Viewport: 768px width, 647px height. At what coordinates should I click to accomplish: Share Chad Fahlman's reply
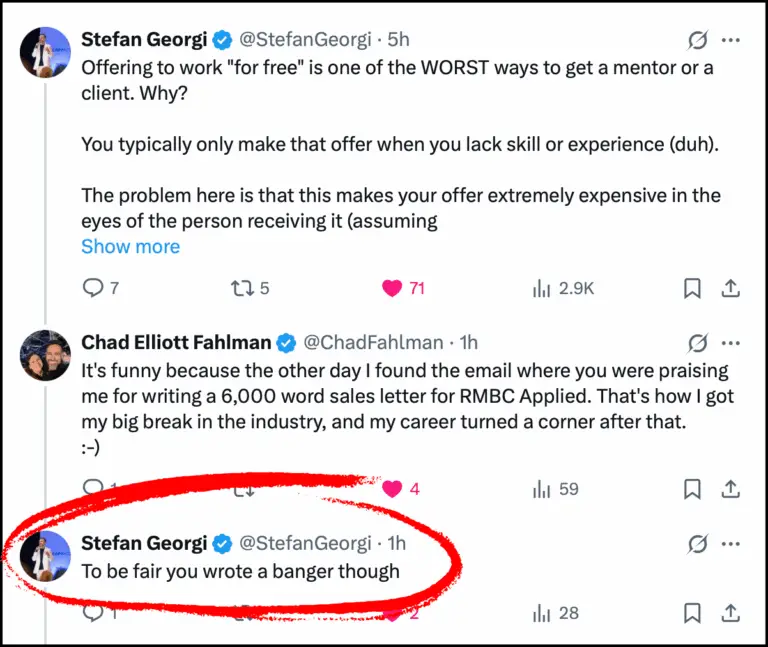point(731,489)
